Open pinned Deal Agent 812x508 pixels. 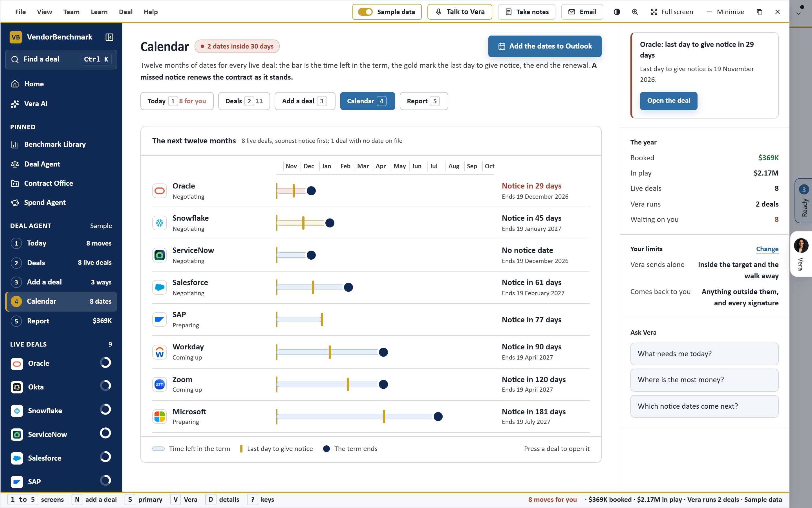[x=61, y=164]
